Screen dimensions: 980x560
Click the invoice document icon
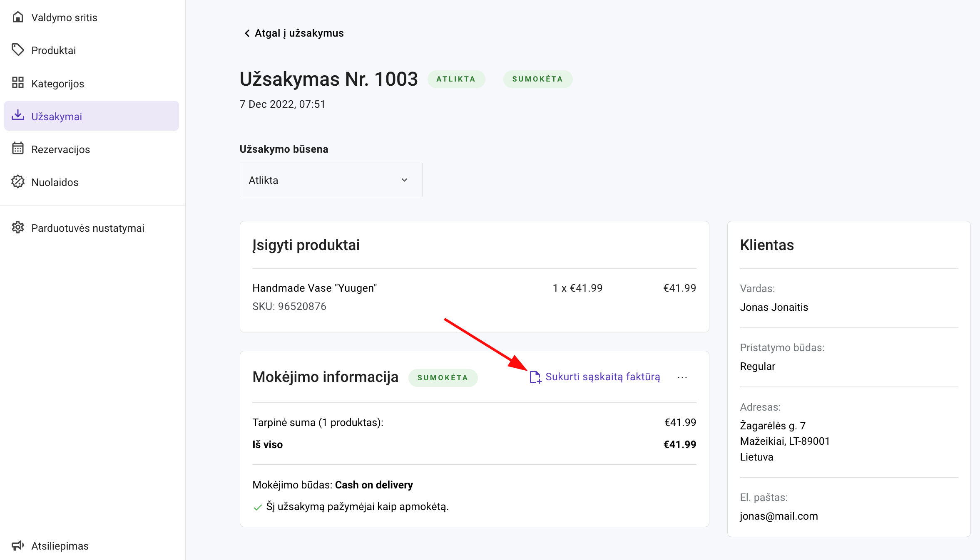click(x=535, y=377)
